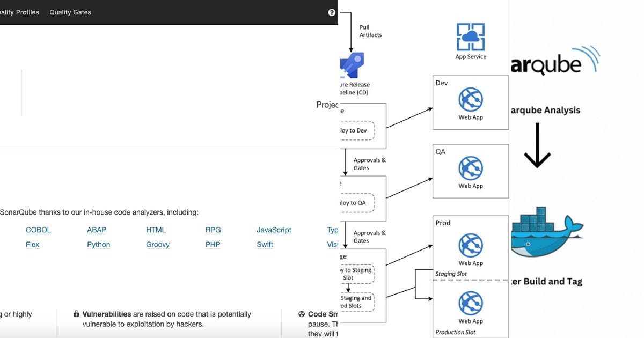This screenshot has height=338, width=644.
Task: Open the PHP language link
Action: tap(213, 244)
